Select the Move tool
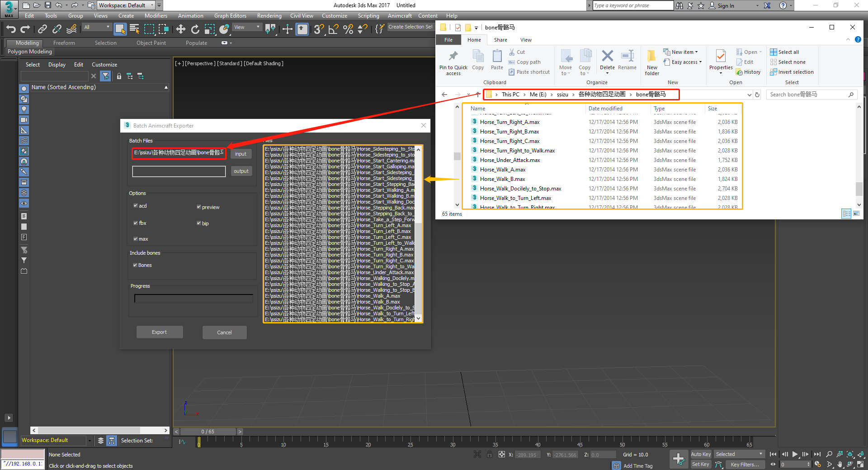This screenshot has width=868, height=470. click(181, 29)
